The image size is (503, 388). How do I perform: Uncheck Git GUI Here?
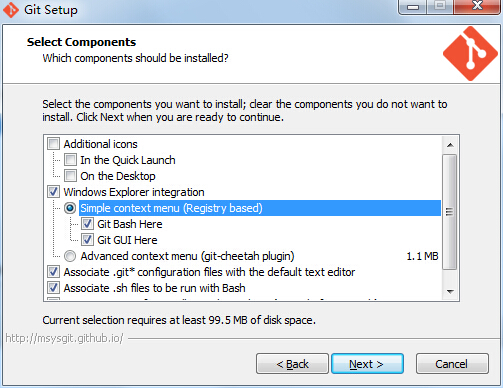[x=87, y=240]
